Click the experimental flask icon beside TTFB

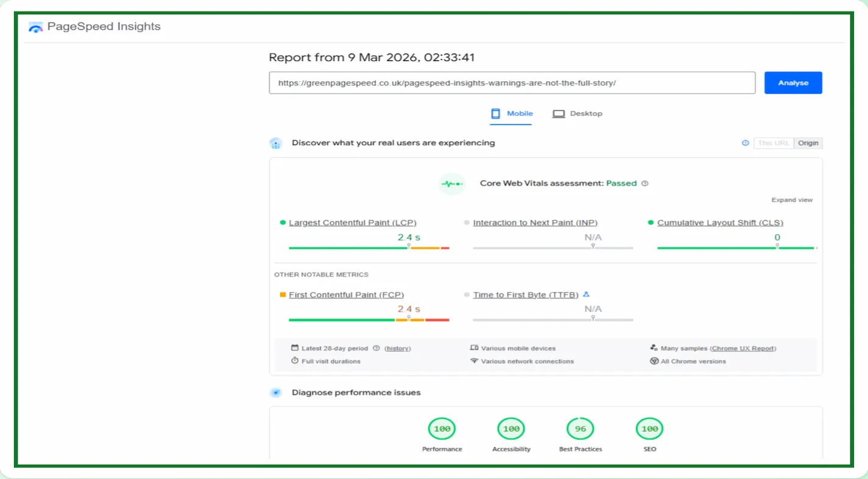pyautogui.click(x=586, y=295)
